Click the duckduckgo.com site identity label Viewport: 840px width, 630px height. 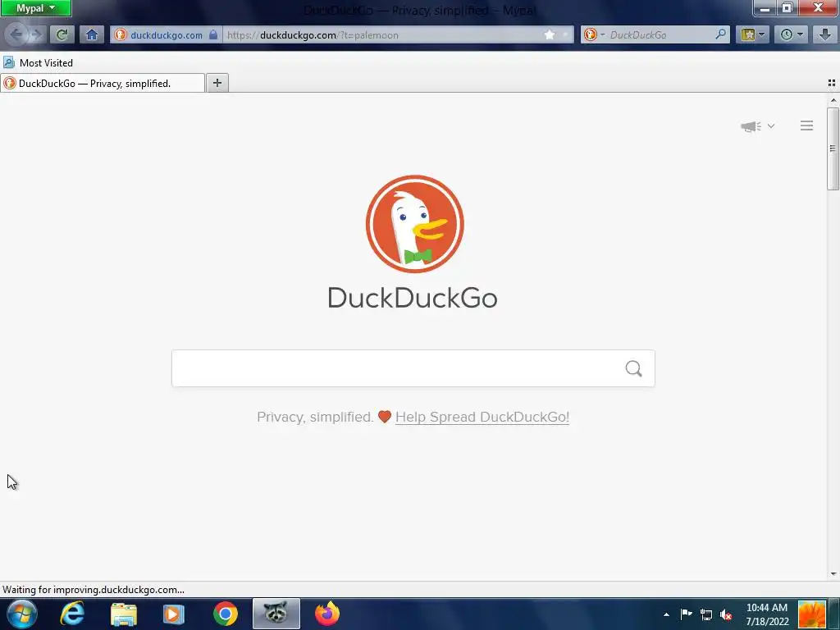[x=166, y=34]
